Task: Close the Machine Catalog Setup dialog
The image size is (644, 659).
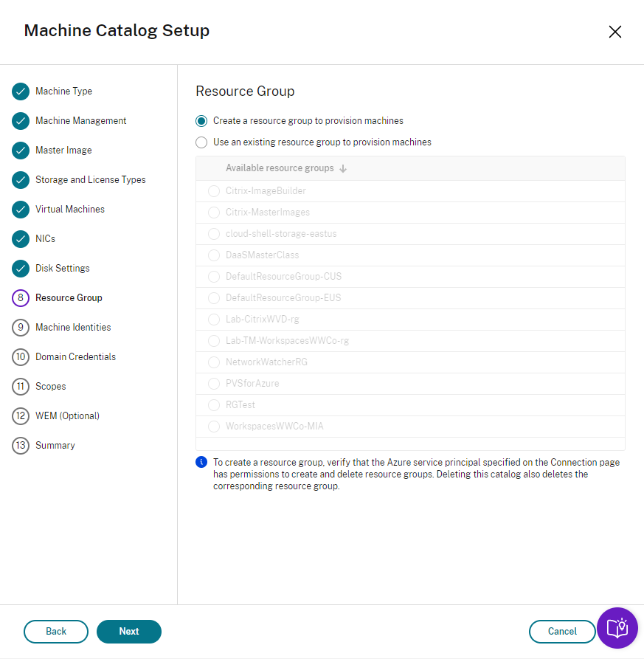Action: (614, 32)
